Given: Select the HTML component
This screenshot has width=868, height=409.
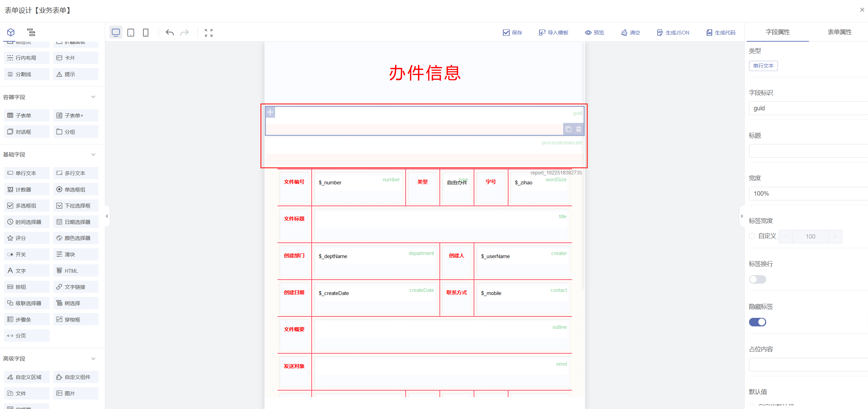Looking at the screenshot, I should point(76,271).
